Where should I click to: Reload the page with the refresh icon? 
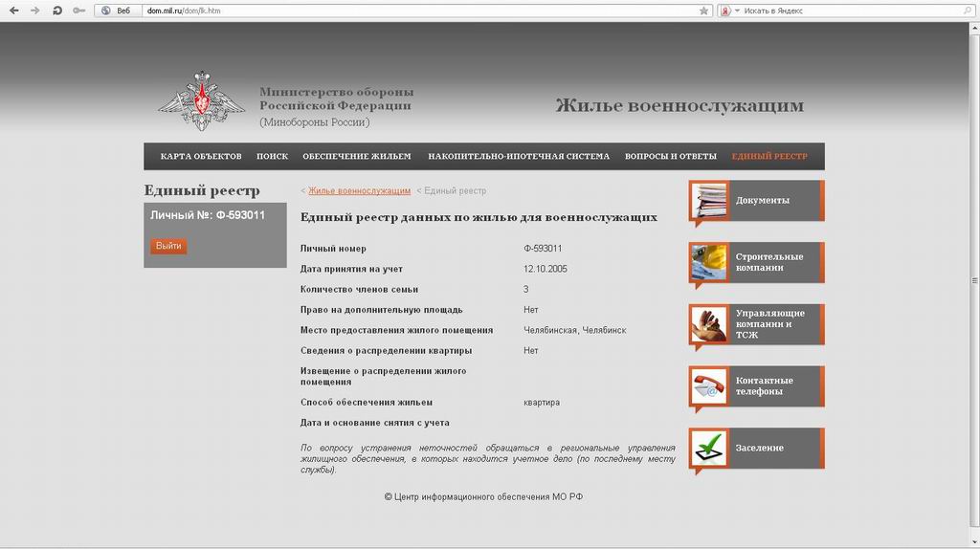coord(57,11)
